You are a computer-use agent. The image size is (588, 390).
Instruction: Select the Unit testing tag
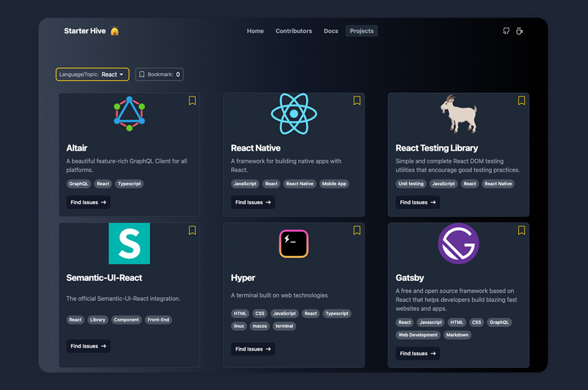pyautogui.click(x=411, y=184)
